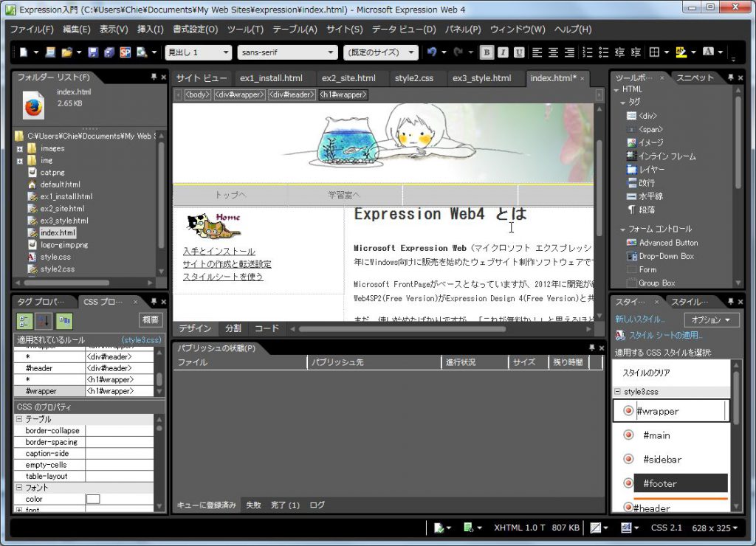The image size is (756, 546).
Task: Switch to the コード view tab
Action: tap(267, 328)
